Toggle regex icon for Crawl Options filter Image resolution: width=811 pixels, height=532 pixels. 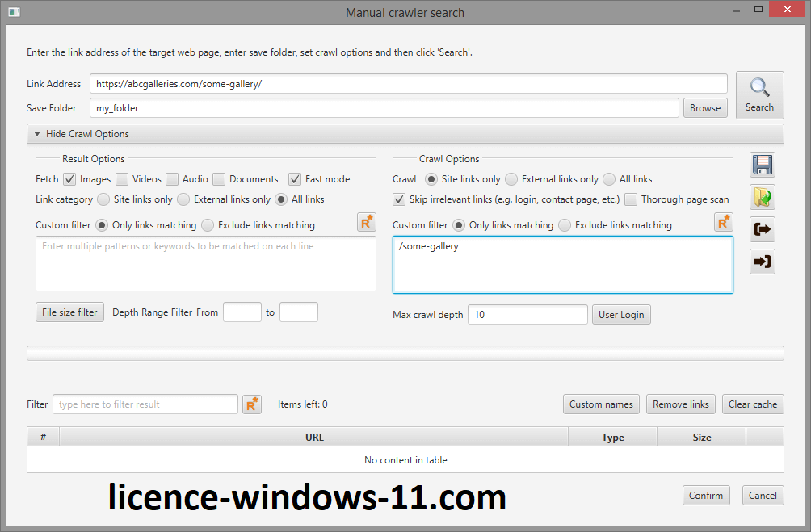click(724, 223)
